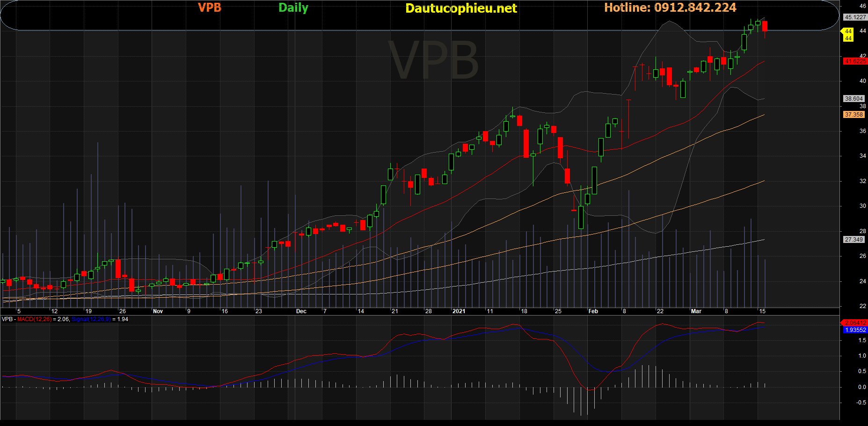Select the 45.1227 upper band price label

(x=855, y=17)
